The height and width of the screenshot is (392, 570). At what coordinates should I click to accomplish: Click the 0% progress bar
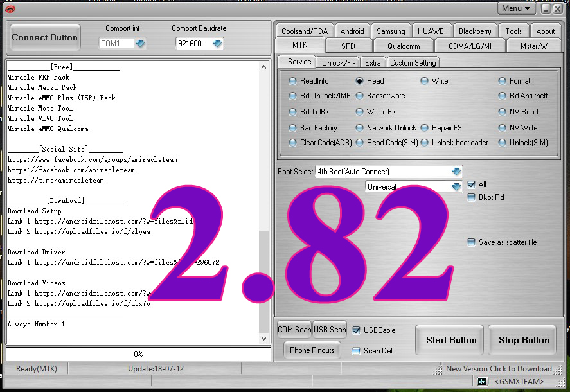click(x=138, y=353)
